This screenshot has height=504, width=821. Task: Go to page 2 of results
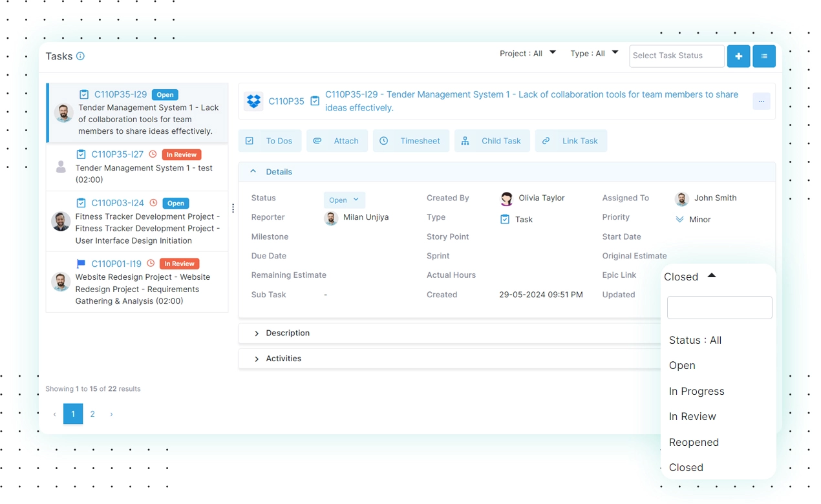point(92,414)
